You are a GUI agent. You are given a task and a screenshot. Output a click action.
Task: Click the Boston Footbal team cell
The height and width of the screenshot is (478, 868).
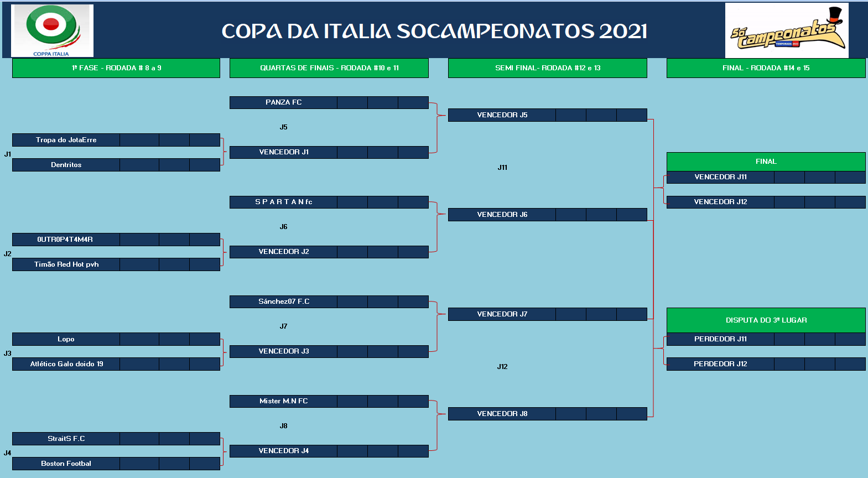(66, 464)
